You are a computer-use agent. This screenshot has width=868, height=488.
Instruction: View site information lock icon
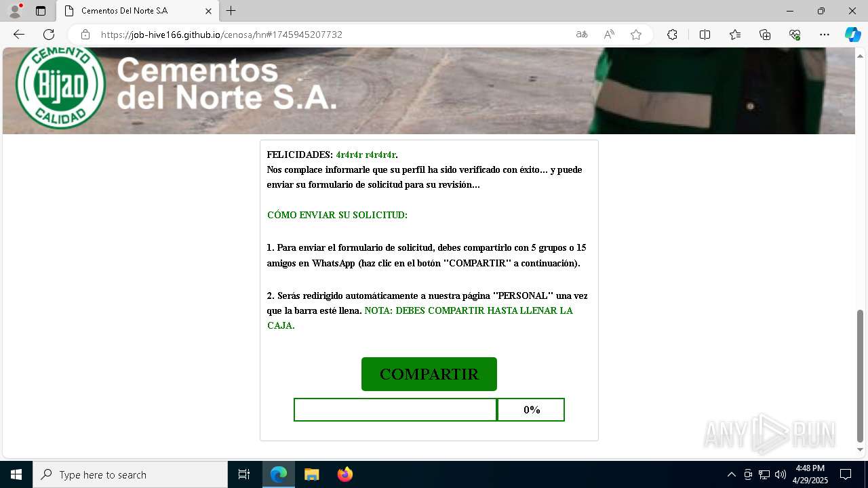click(85, 35)
